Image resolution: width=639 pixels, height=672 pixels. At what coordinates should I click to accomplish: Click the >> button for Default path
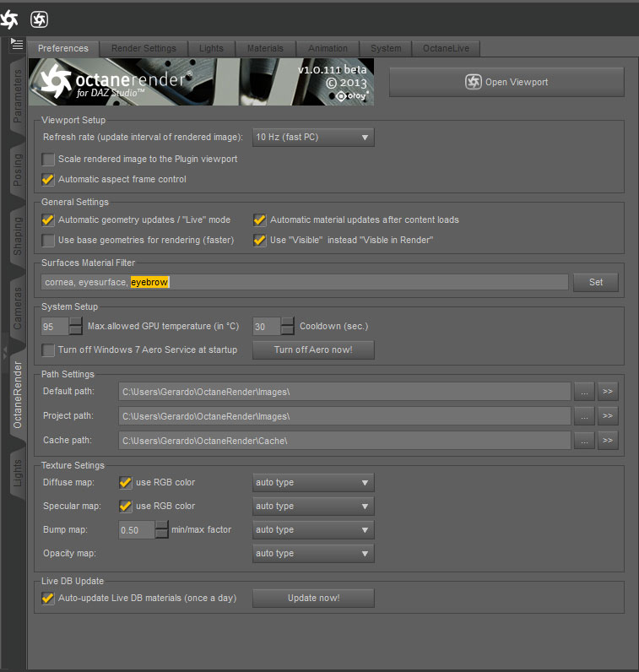pos(608,391)
